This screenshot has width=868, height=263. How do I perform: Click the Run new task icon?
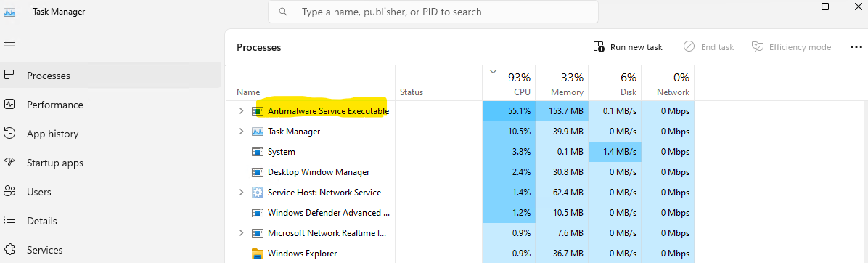coord(599,47)
